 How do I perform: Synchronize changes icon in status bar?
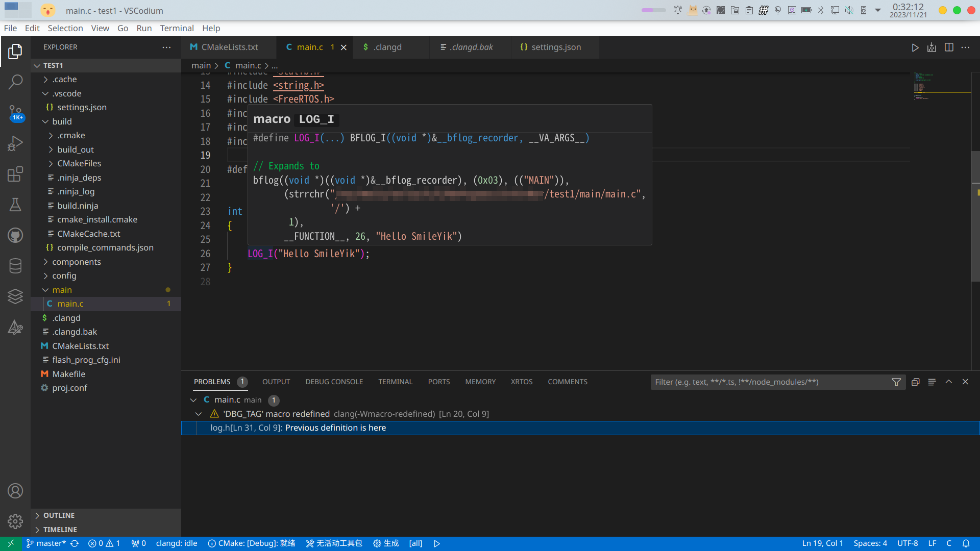point(75,544)
